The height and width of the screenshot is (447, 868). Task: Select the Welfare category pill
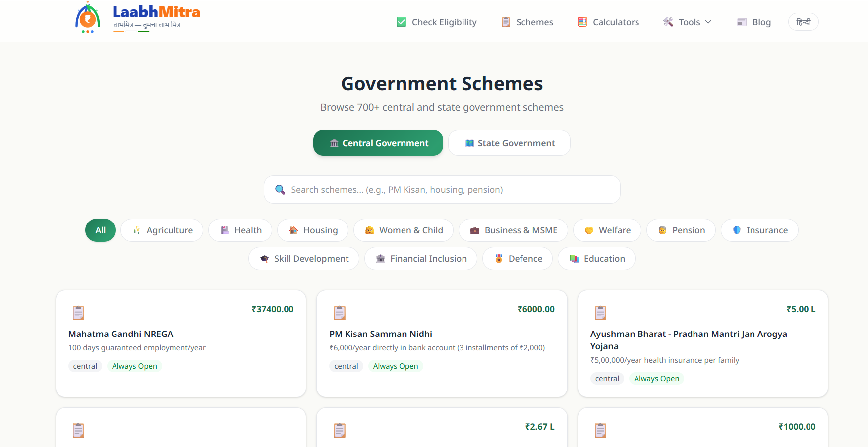[607, 230]
